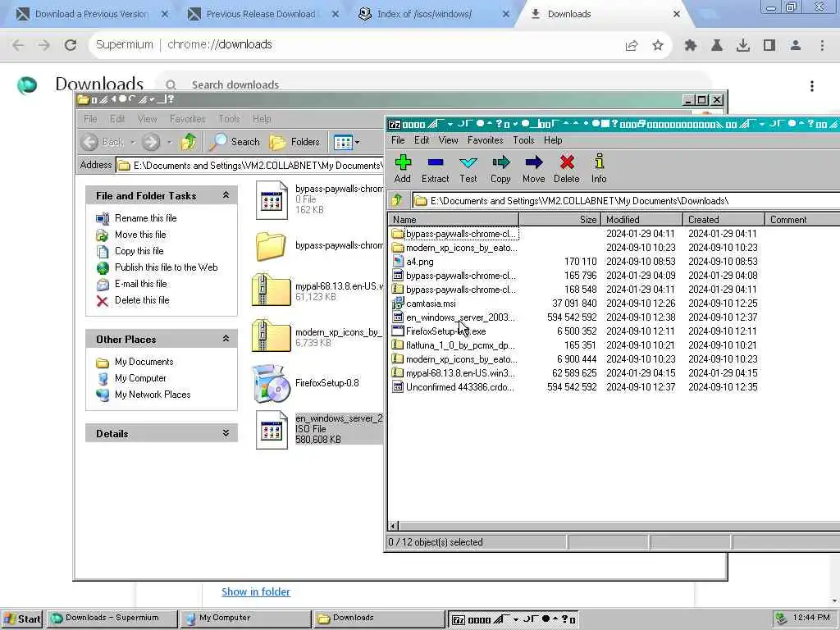This screenshot has height=630, width=840.
Task: Open Supermium three-dot main menu
Action: [x=822, y=45]
